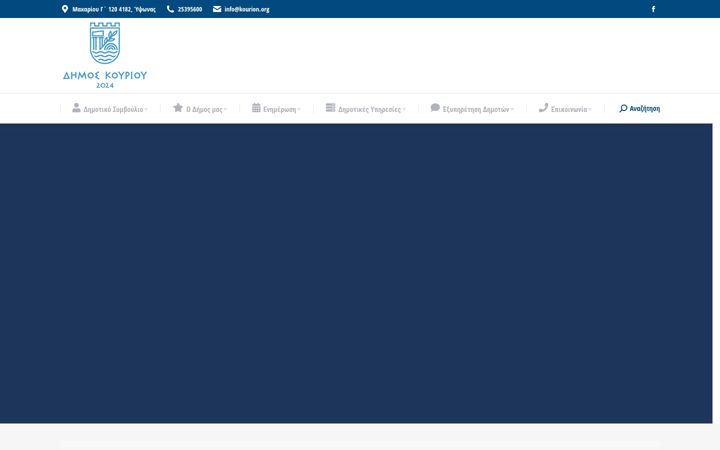The height and width of the screenshot is (450, 720).
Task: Expand the arrow next to Εξυπηρέτηση Δημοτών
Action: point(512,110)
